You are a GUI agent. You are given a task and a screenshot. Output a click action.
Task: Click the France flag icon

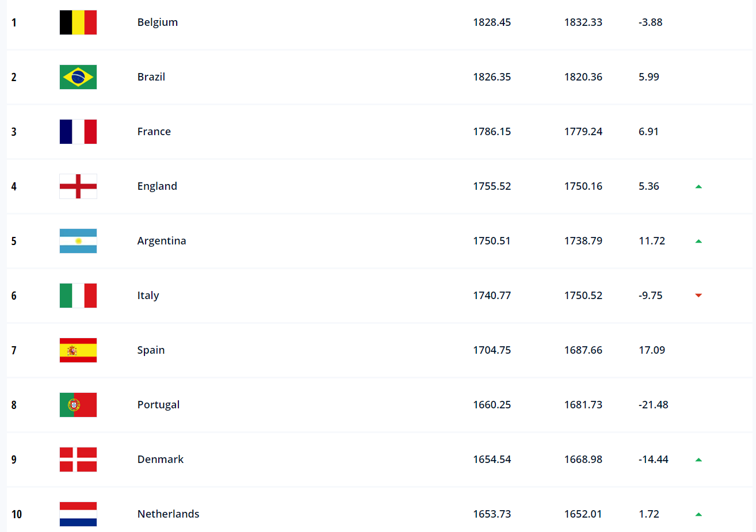[x=78, y=132]
